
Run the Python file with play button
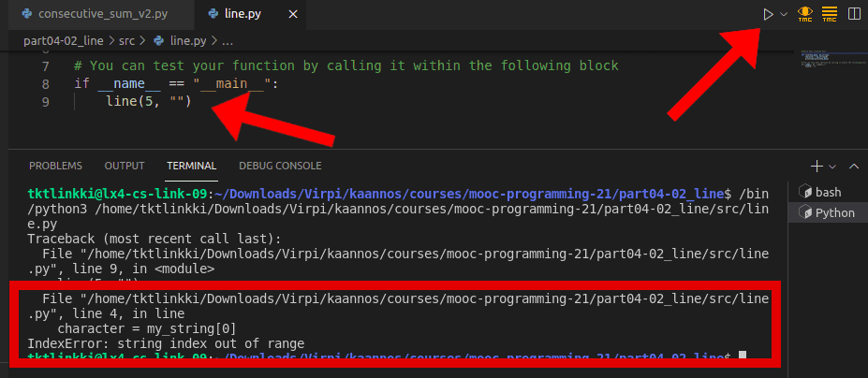(768, 14)
